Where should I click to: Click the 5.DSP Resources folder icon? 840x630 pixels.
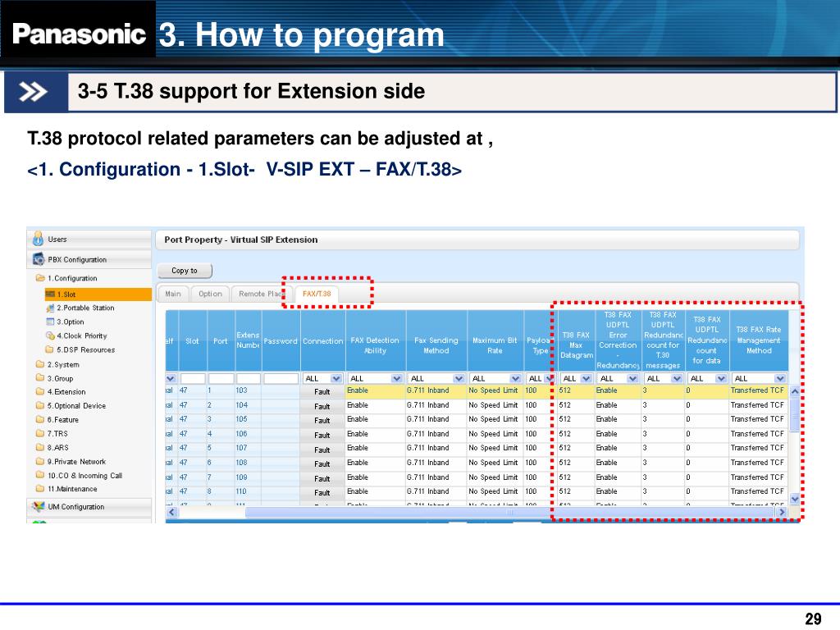[50, 349]
